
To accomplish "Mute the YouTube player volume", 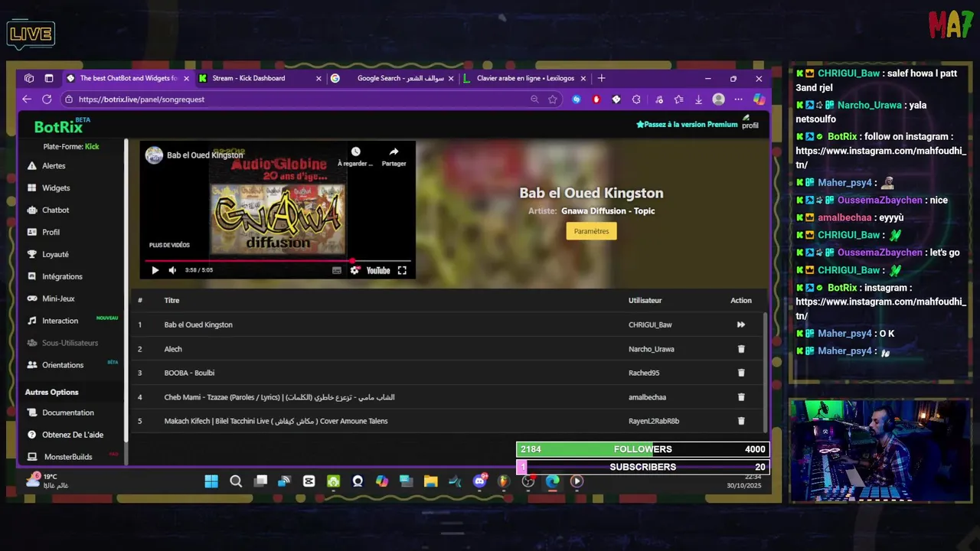I will [172, 270].
